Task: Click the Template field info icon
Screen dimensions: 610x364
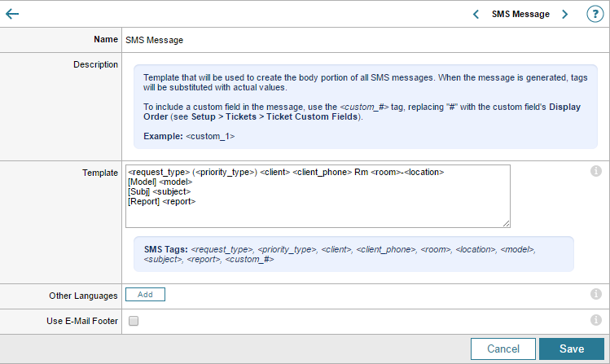Action: (595, 171)
